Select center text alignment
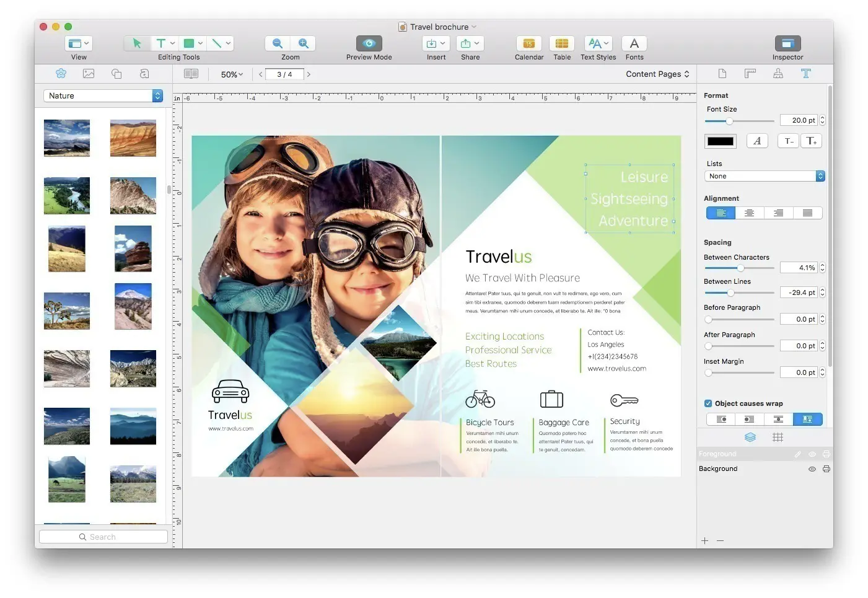Viewport: 868px width, 598px height. 749,213
